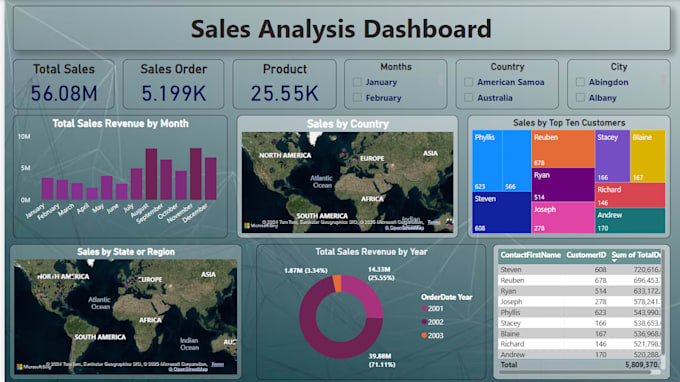This screenshot has width=680, height=382.
Task: Select the Ryan row in customer table
Action: tap(580, 291)
